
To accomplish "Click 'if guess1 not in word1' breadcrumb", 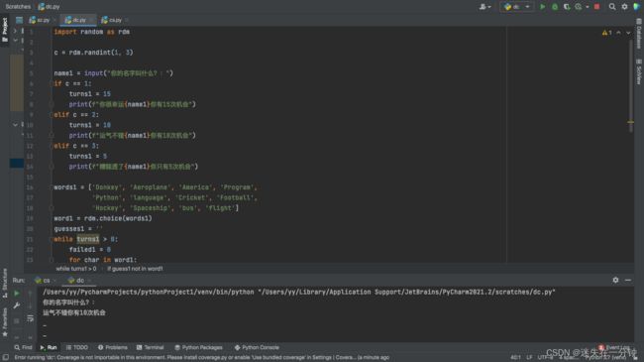I will (x=135, y=269).
